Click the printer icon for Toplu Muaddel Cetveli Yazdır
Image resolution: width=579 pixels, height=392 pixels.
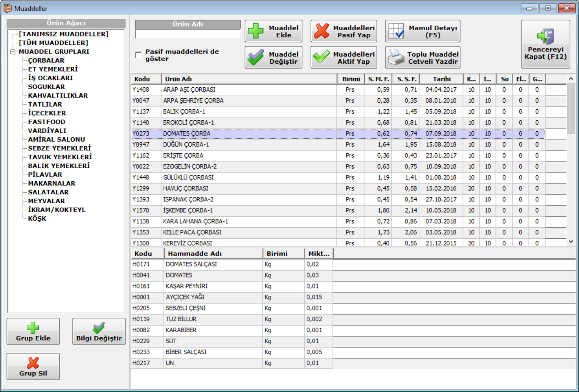click(x=396, y=58)
